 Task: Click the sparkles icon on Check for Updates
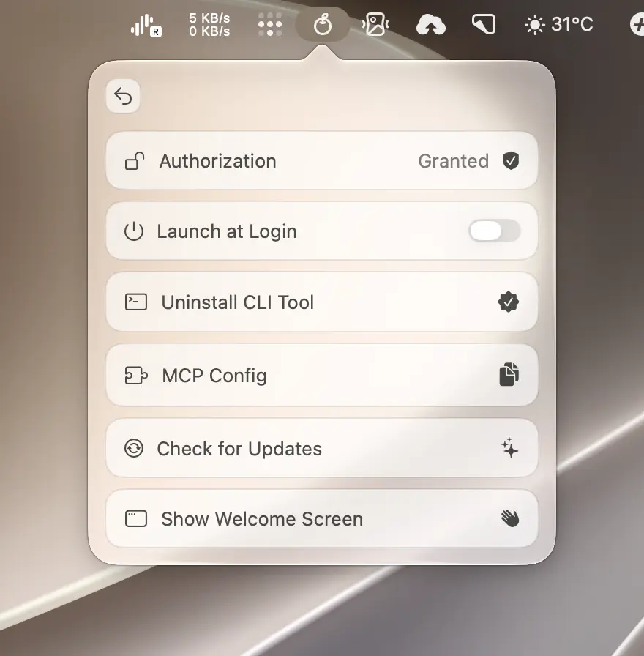(510, 448)
